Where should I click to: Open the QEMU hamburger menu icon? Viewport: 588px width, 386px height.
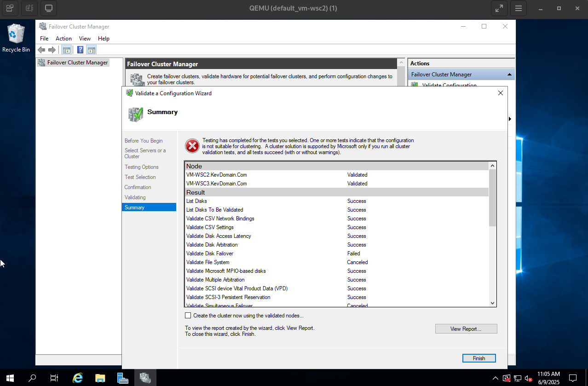click(x=519, y=8)
